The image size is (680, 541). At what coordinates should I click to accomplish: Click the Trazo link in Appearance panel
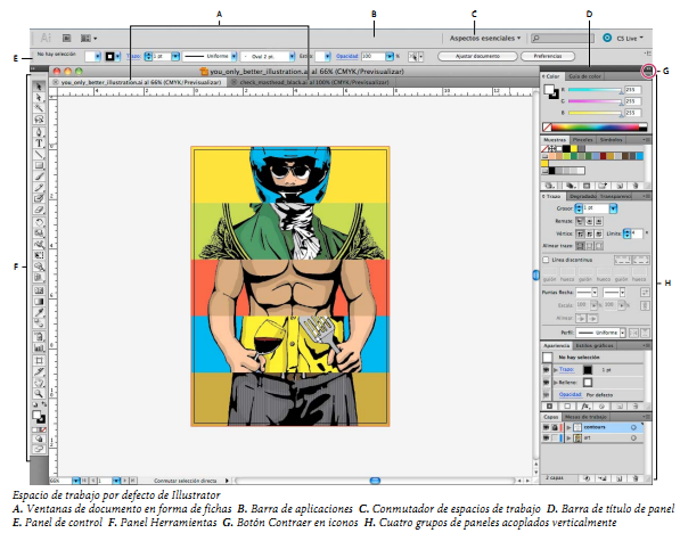pyautogui.click(x=566, y=370)
